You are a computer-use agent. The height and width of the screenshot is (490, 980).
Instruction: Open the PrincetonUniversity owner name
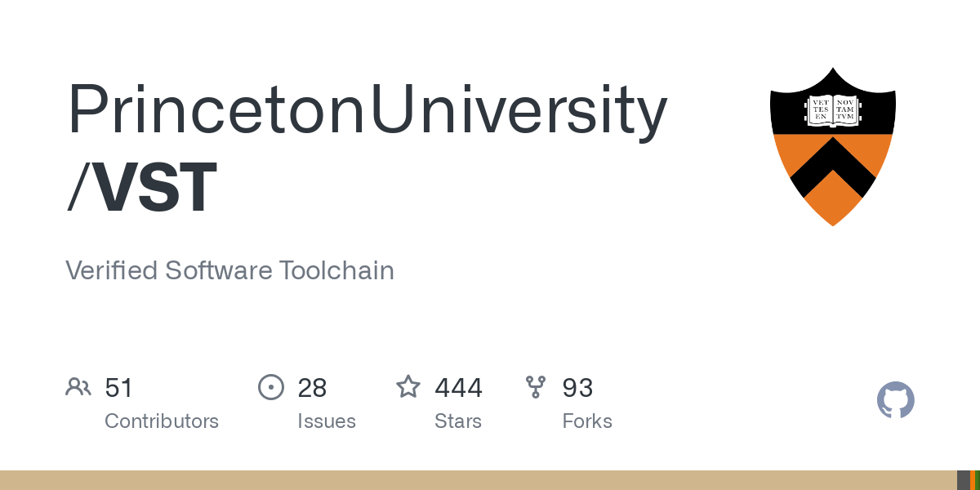(367, 110)
